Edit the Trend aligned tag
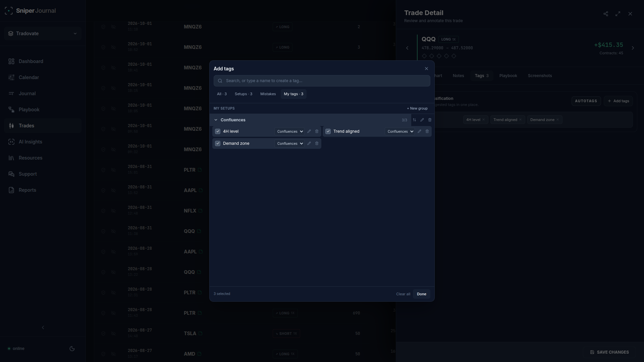This screenshot has height=362, width=644. click(x=419, y=131)
